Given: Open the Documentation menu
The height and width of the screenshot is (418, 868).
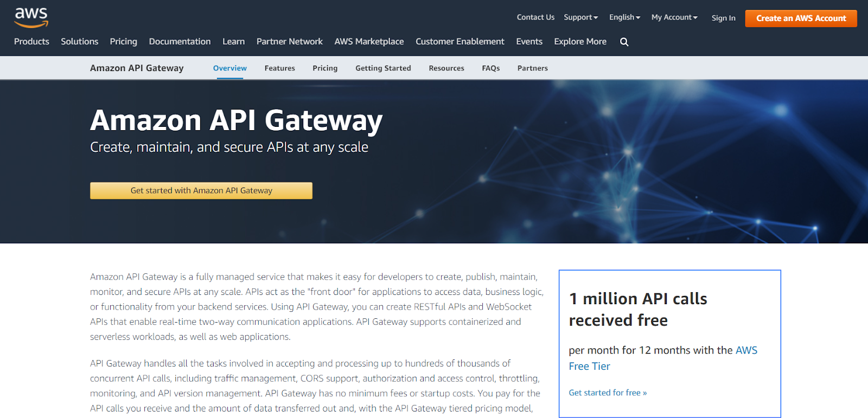Looking at the screenshot, I should [180, 41].
